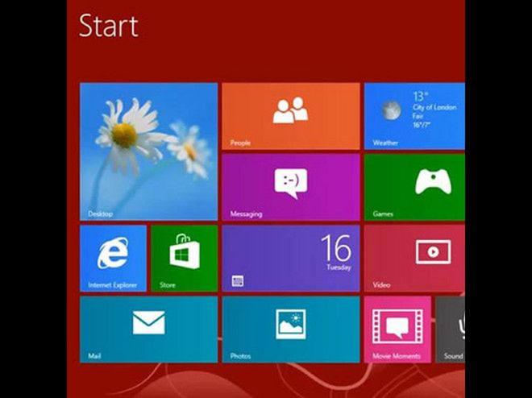
Task: Open the Messaging speech bubble icon
Action: tap(291, 184)
